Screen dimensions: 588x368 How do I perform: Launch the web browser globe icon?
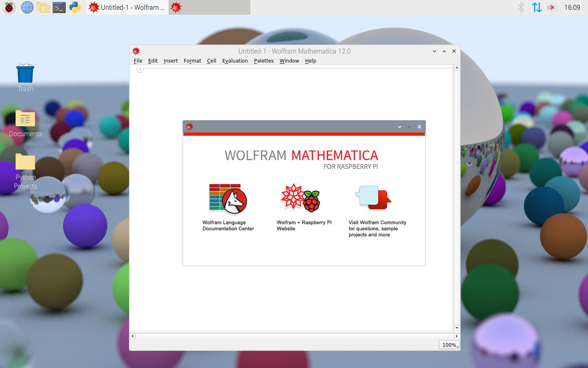point(27,7)
